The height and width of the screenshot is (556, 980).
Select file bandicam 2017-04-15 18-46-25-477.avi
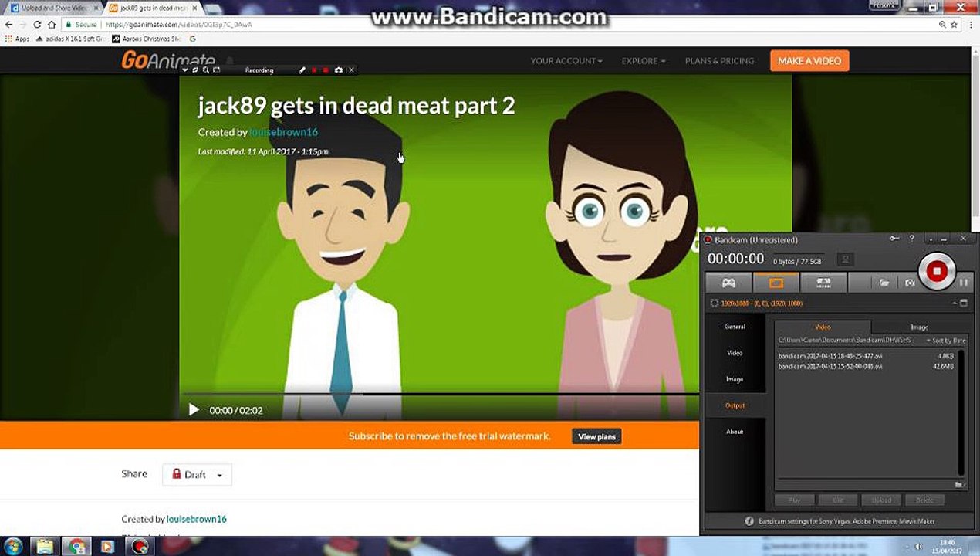pos(866,356)
